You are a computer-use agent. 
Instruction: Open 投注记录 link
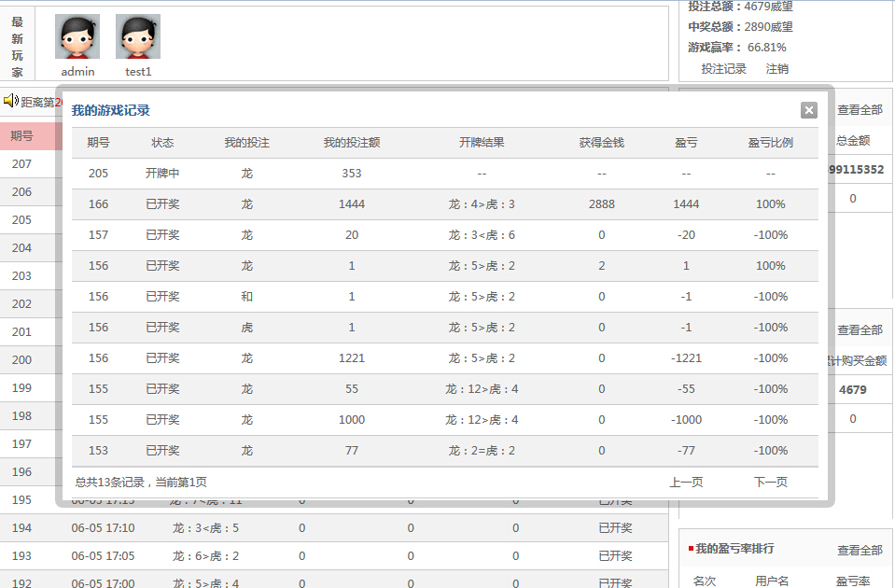724,69
